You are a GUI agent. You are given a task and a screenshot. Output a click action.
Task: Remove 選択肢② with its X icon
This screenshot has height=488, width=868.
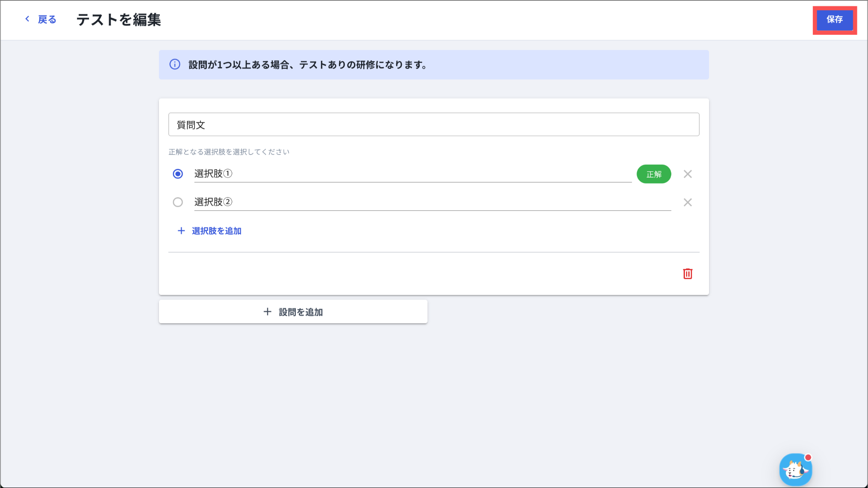(687, 203)
